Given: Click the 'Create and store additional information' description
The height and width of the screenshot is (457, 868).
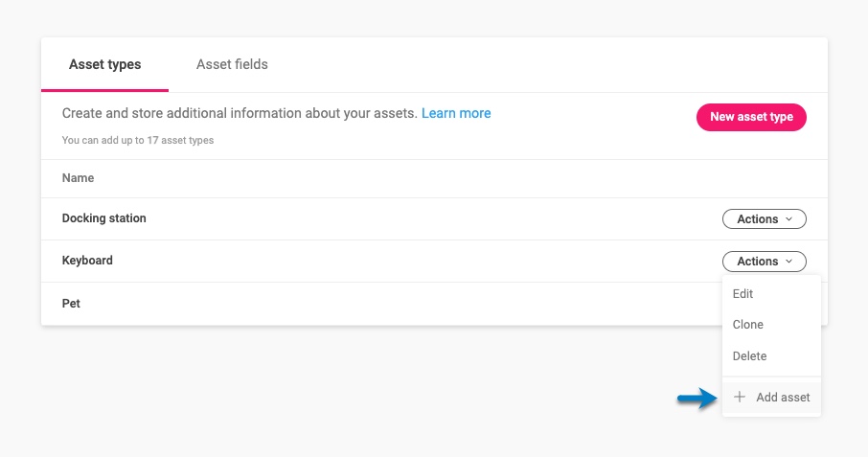Looking at the screenshot, I should [x=240, y=113].
